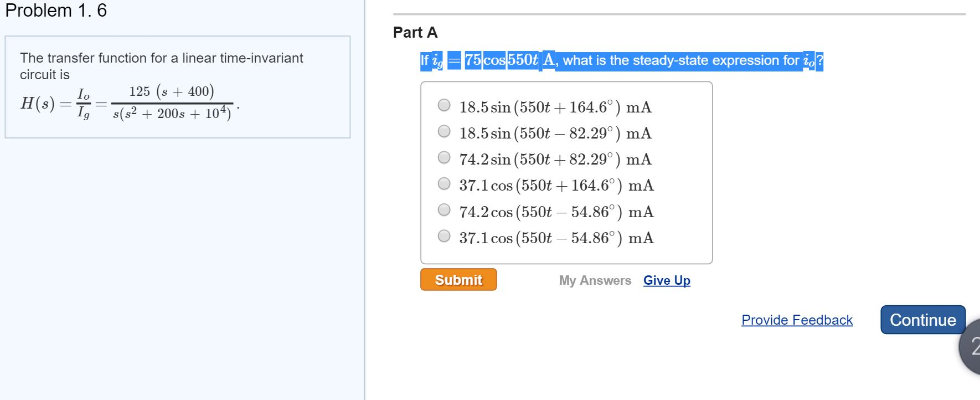Click My Answers
Image resolution: width=980 pixels, height=400 pixels.
click(x=595, y=281)
